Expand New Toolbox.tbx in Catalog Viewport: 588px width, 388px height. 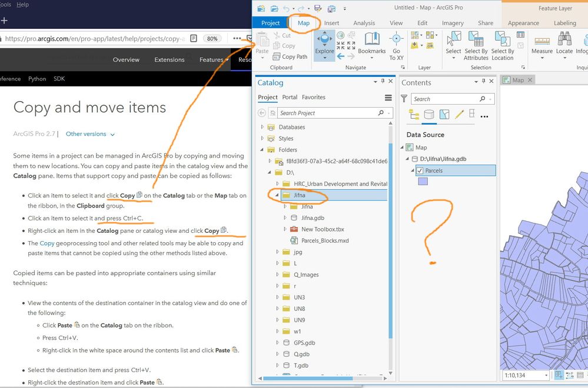coord(285,229)
